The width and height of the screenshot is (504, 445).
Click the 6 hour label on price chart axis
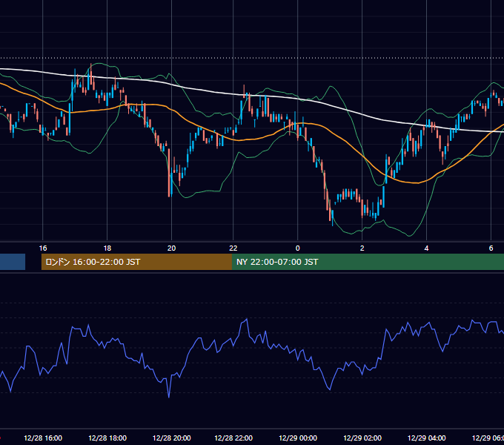[x=491, y=248]
